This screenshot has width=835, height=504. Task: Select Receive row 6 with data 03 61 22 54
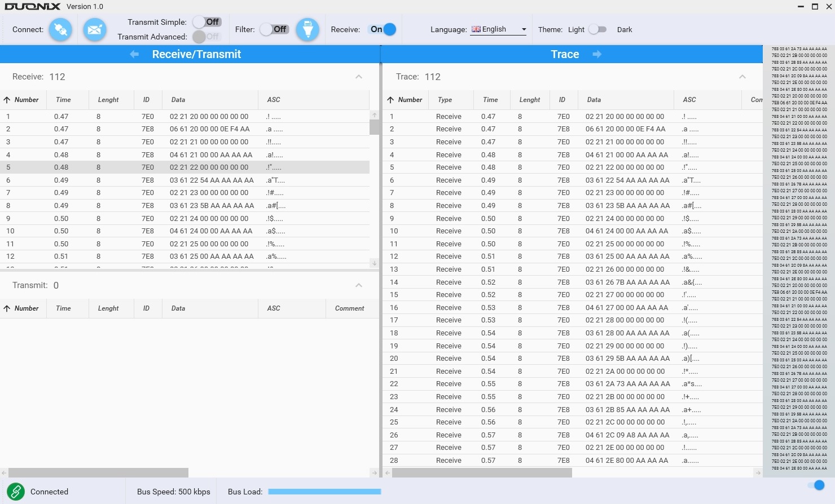(x=184, y=180)
